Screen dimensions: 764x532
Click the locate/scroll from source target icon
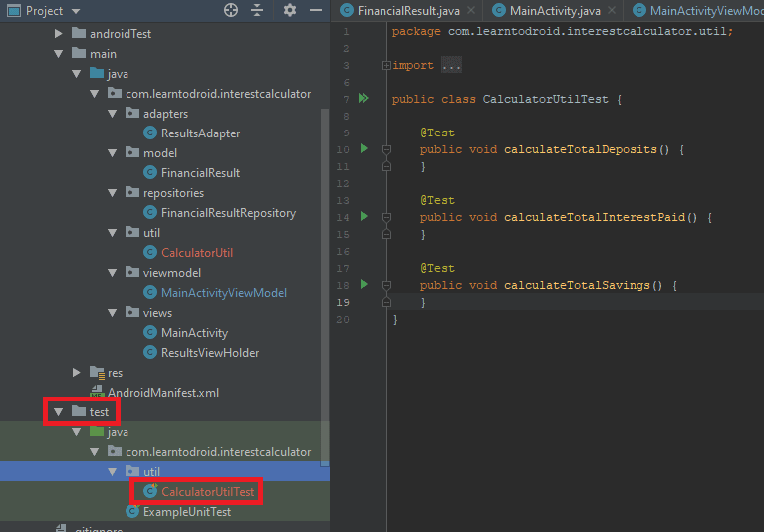[x=231, y=10]
